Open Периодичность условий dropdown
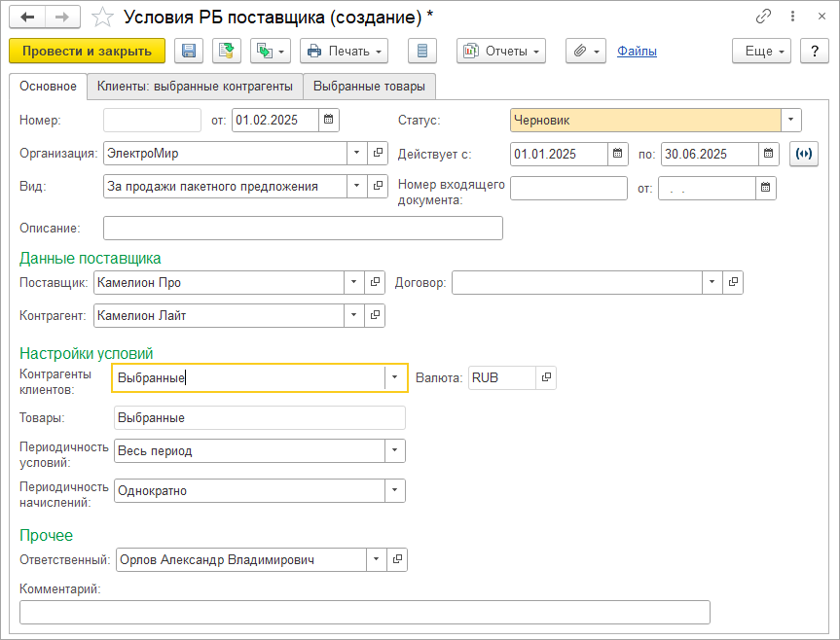The width and height of the screenshot is (840, 640). click(x=394, y=451)
